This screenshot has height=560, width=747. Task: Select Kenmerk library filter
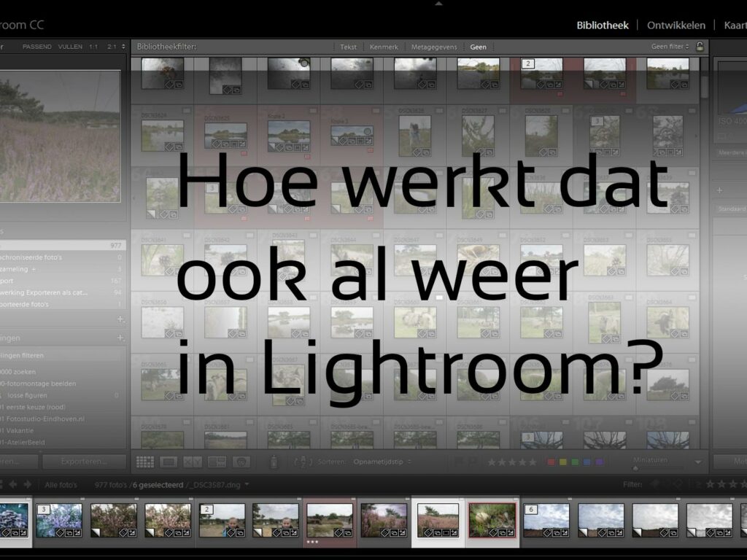tap(384, 47)
